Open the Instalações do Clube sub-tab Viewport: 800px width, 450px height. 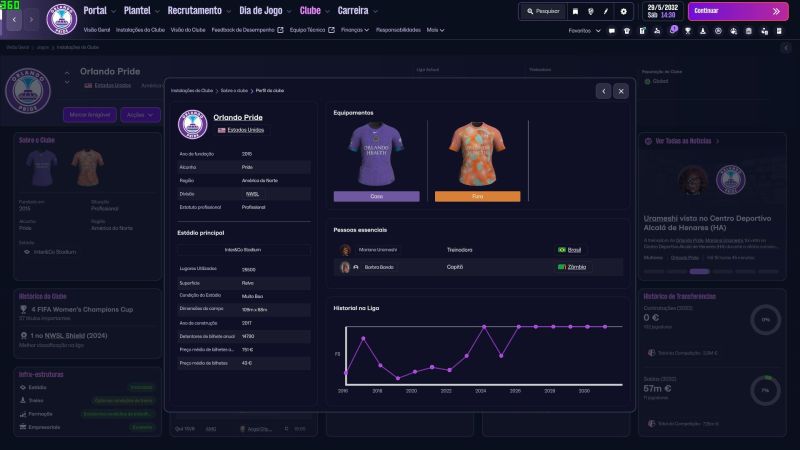(x=140, y=30)
